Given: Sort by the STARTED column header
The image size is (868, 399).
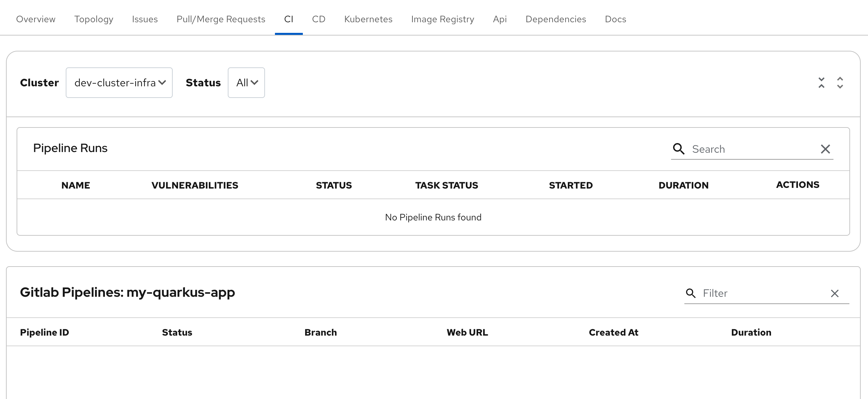Looking at the screenshot, I should (x=570, y=185).
